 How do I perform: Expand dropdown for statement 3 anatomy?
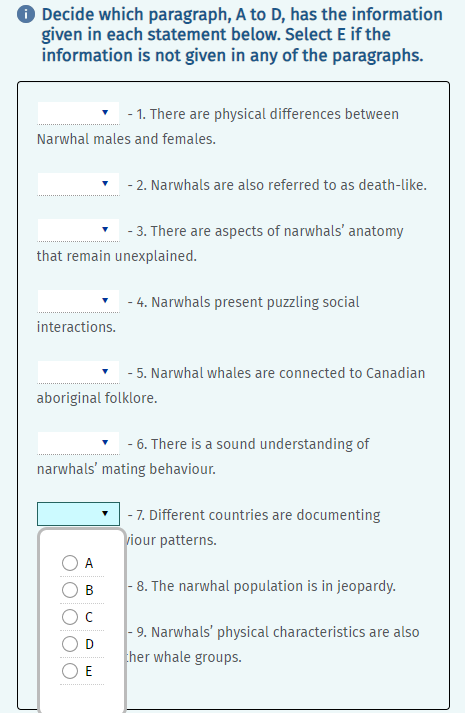(x=78, y=230)
